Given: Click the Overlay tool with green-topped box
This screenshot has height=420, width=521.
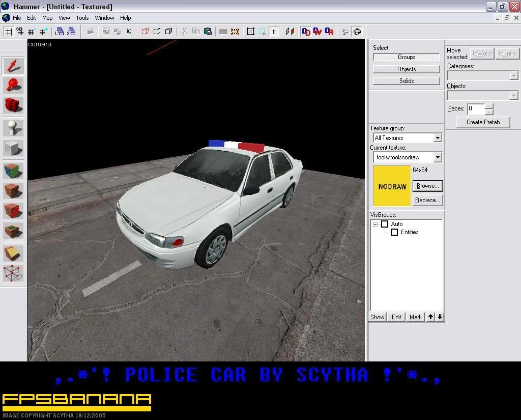Looking at the screenshot, I should coord(13,231).
